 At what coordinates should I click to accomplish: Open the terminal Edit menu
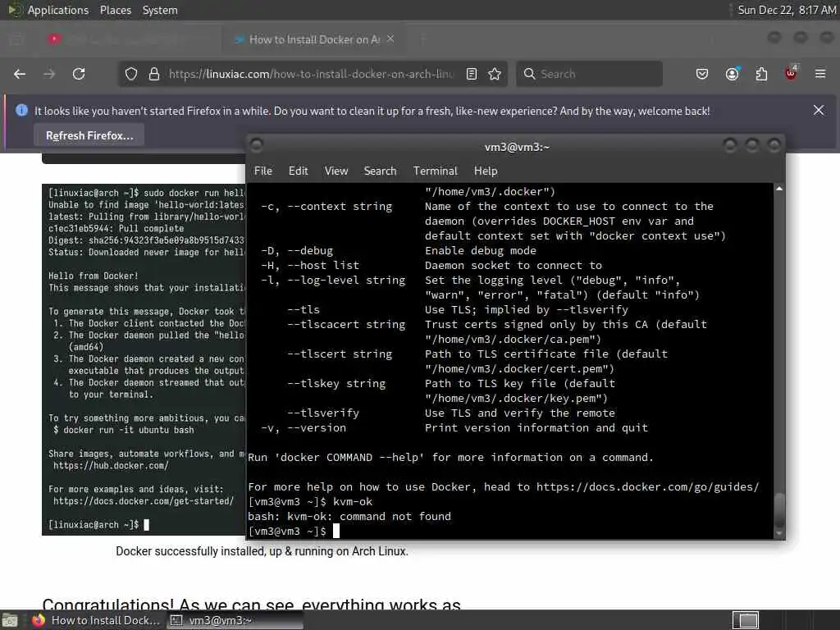(298, 171)
